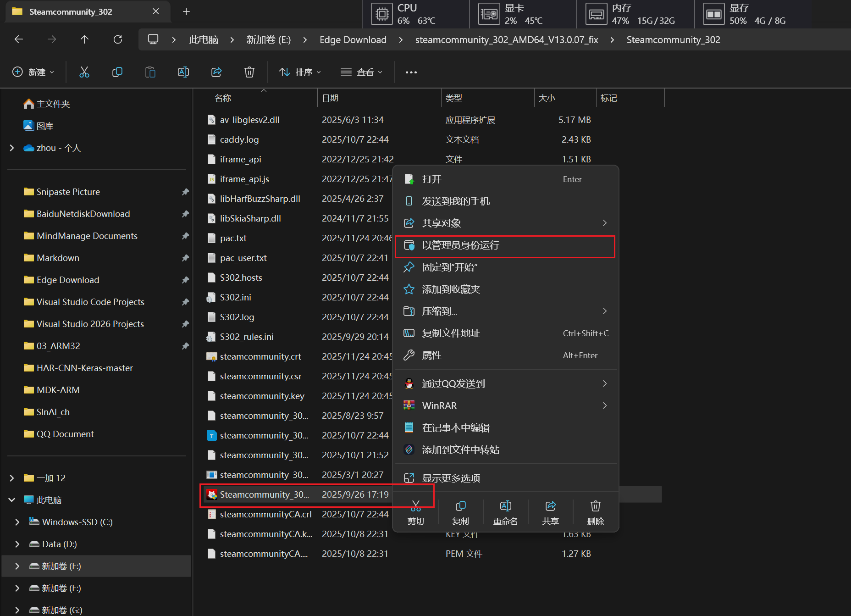Screen dimensions: 851x616
Task: Choose 以管理员身份运行 in the context menu
Action: pos(506,245)
